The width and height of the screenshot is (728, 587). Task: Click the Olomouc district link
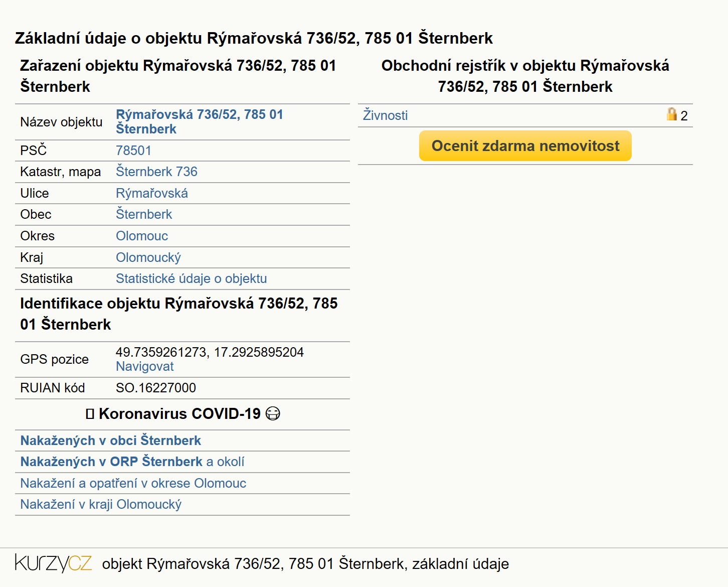142,236
